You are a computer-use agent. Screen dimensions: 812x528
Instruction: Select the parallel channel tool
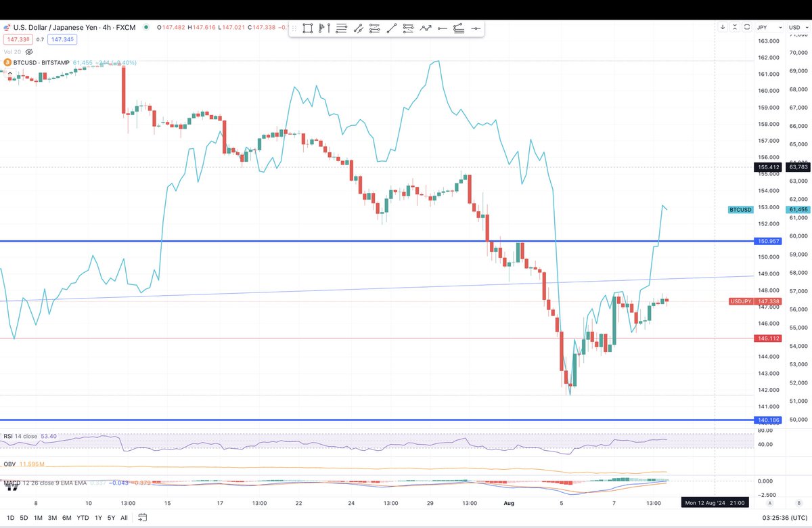358,28
